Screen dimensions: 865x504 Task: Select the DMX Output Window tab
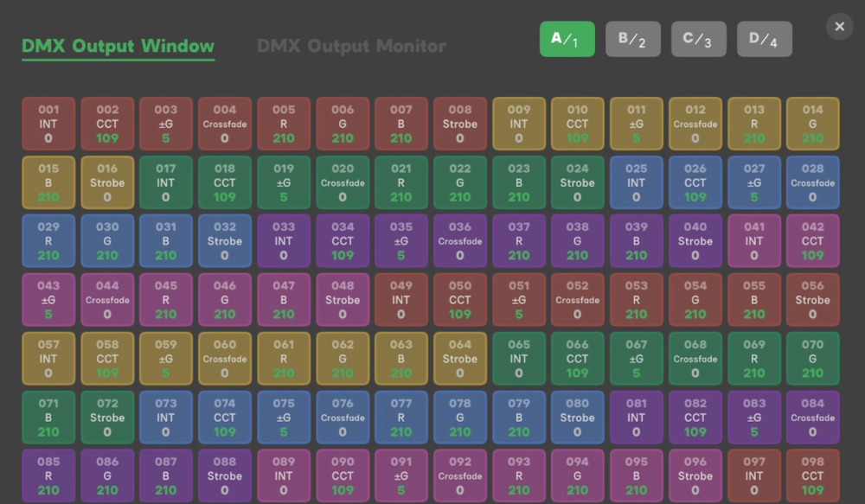coord(118,47)
